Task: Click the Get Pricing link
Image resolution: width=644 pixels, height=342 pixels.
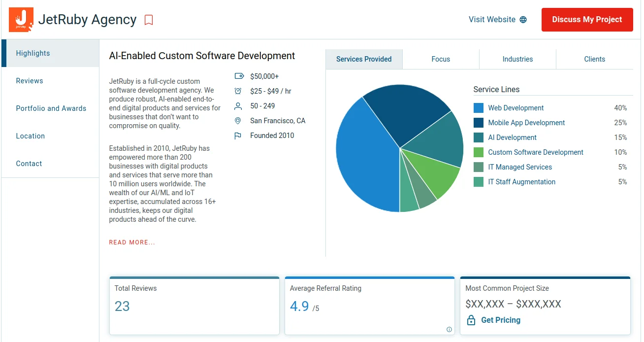Action: pyautogui.click(x=501, y=320)
